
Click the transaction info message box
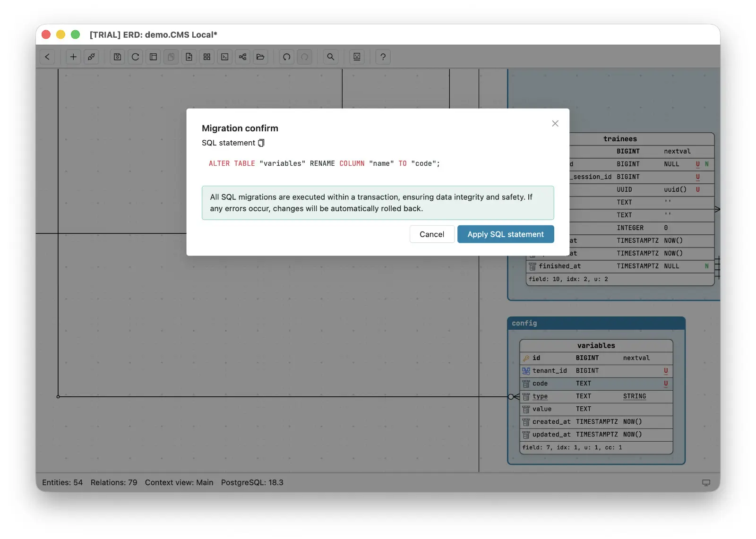pos(378,203)
